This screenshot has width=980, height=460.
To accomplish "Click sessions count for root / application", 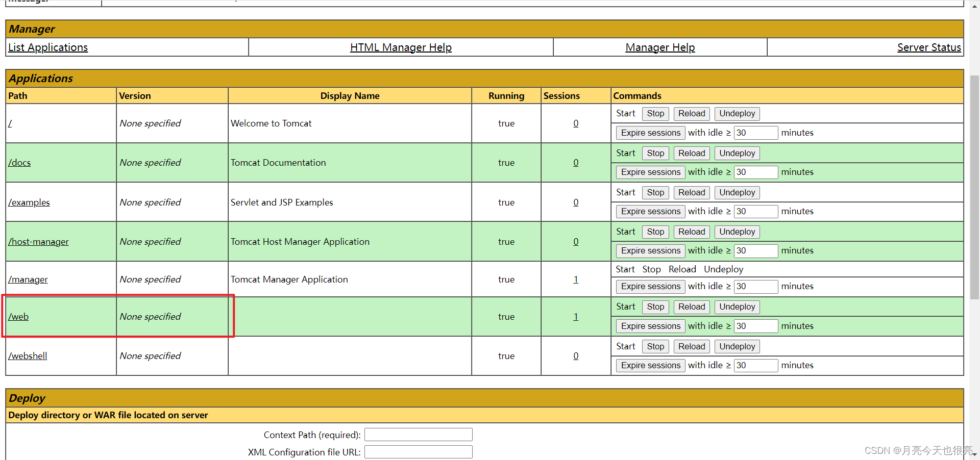I will (x=576, y=123).
